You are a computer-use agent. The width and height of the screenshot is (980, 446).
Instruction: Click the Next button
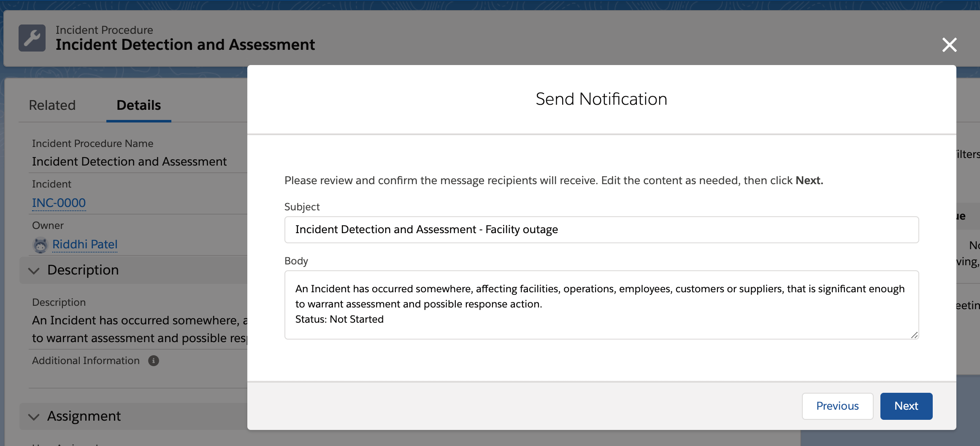[x=906, y=406]
